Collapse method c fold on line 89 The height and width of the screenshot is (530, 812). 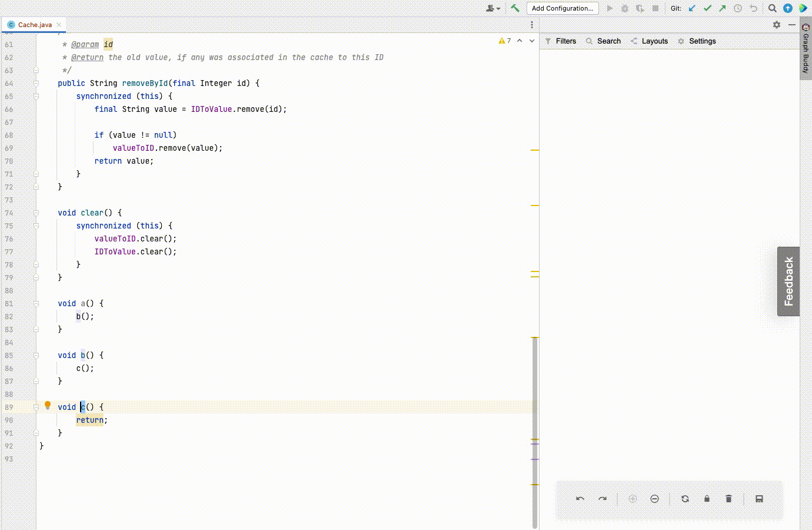36,407
